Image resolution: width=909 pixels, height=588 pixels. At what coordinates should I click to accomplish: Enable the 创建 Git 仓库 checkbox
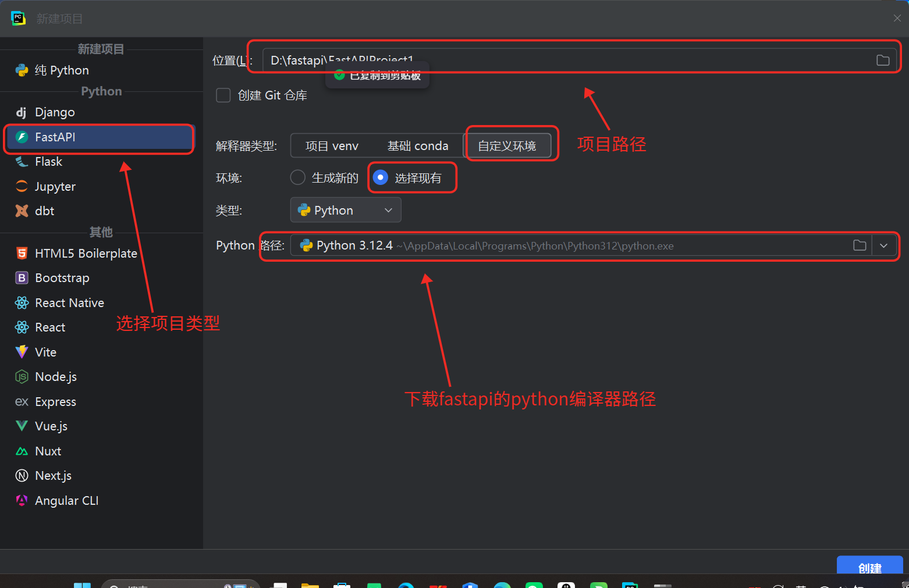(223, 95)
